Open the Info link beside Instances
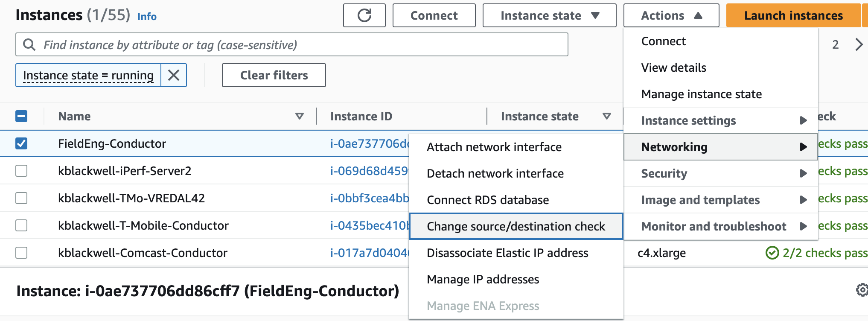Image resolution: width=868 pixels, height=321 pixels. tap(147, 17)
